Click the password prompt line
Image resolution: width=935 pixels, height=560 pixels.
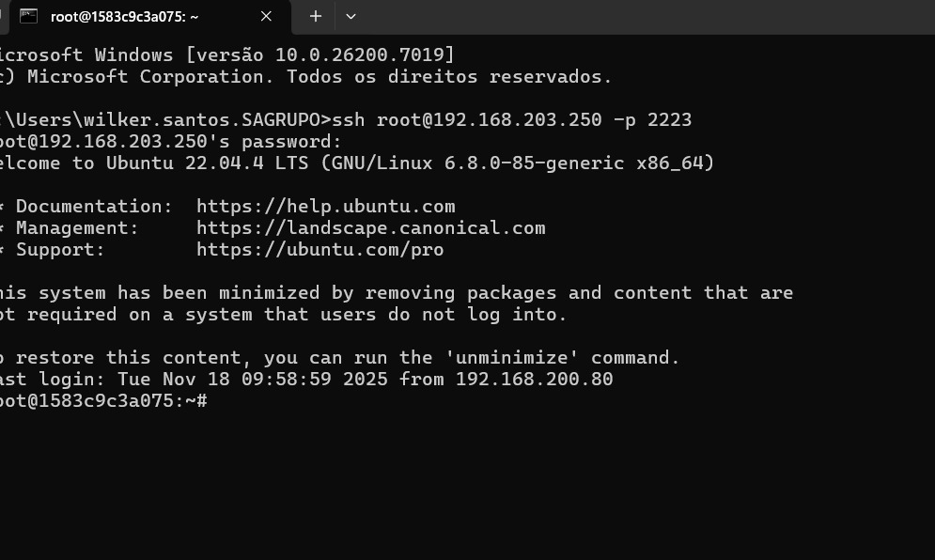coord(169,142)
